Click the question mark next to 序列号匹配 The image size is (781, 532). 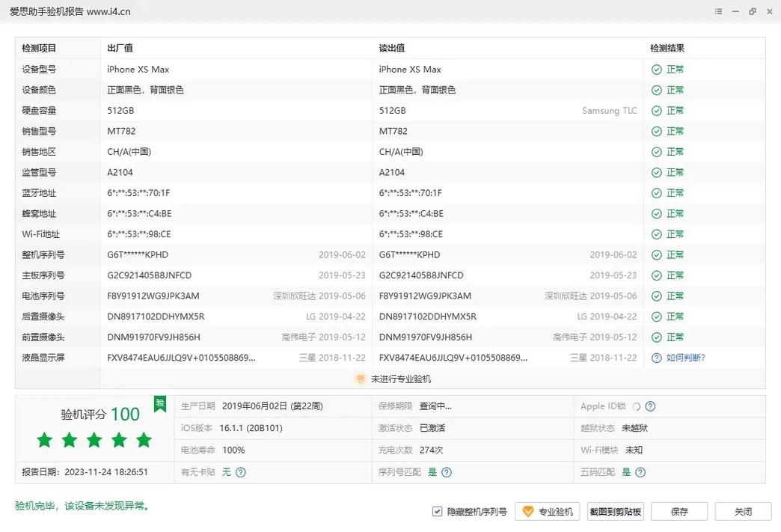[446, 471]
